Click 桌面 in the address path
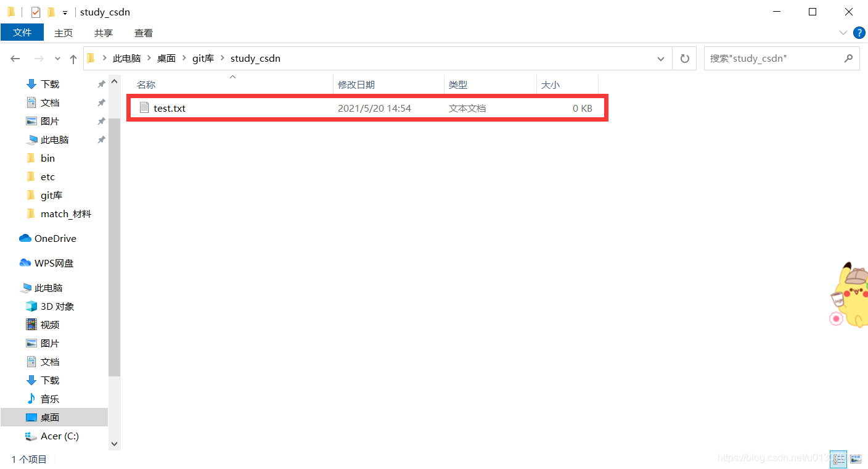Image resolution: width=868 pixels, height=469 pixels. (166, 59)
